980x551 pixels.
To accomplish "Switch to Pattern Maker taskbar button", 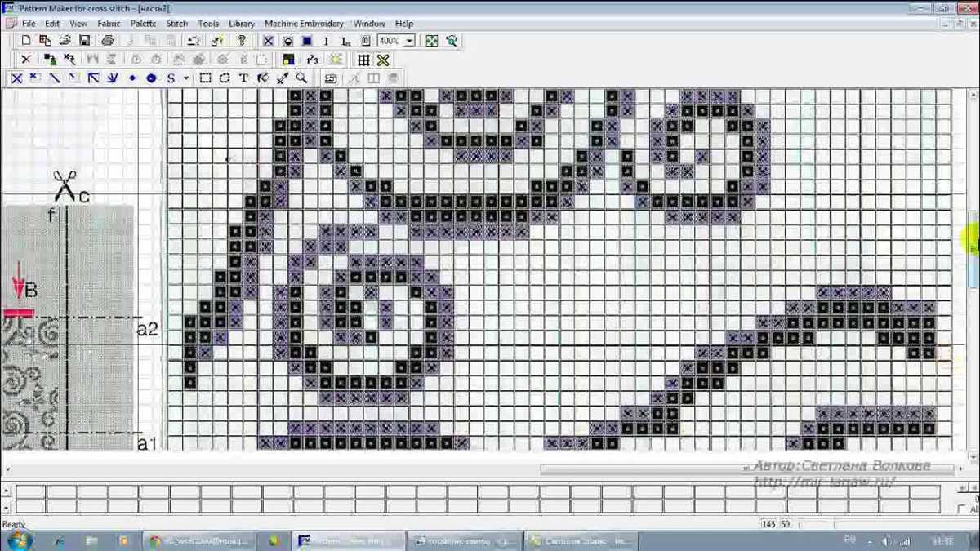I will click(350, 540).
